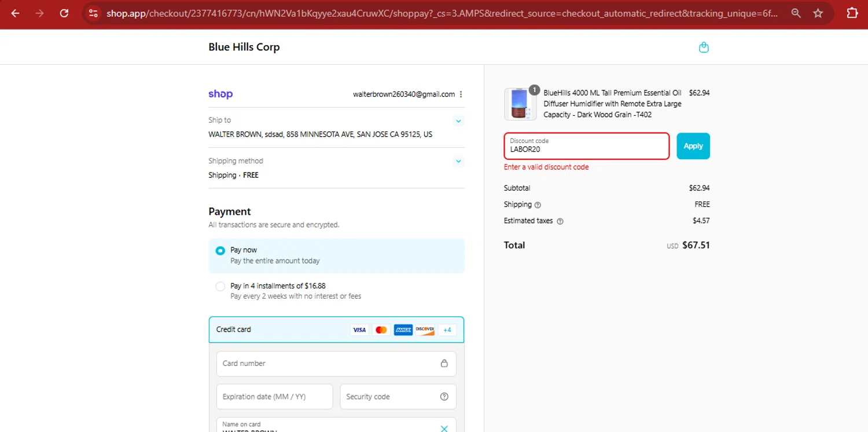Click the 'Enter a valid discount code' error

click(546, 167)
